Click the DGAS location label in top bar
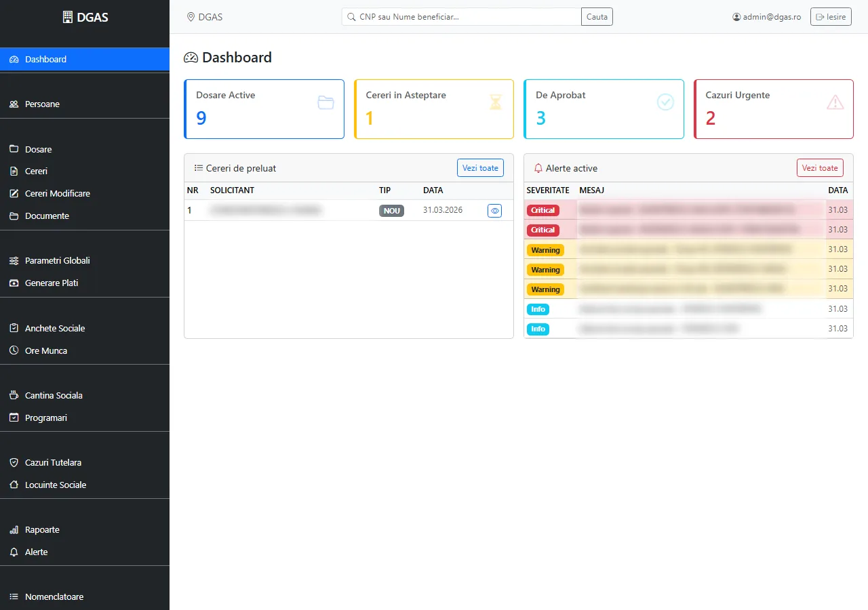The image size is (868, 610). pos(205,17)
